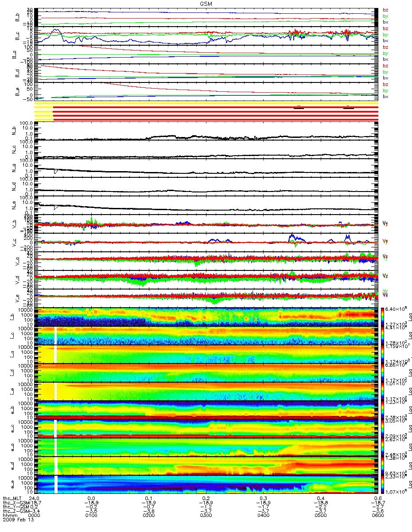Click the thc_Y-GSM row label

[x=15, y=507]
